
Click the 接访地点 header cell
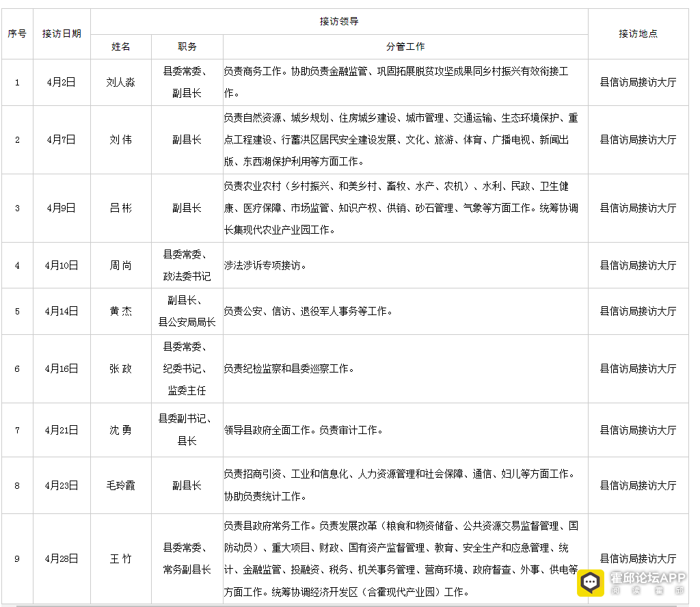[x=638, y=34]
